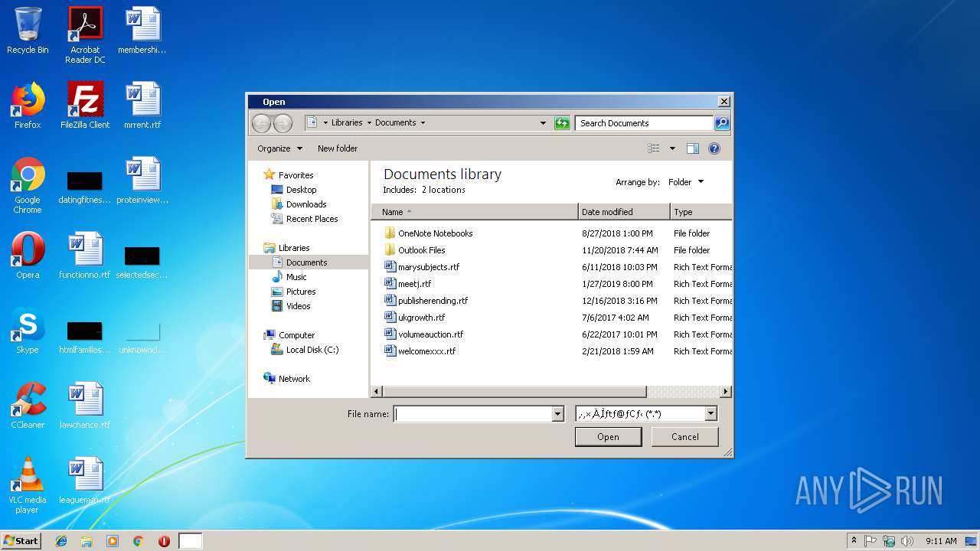Click the Forward navigation arrow in Open dialog
This screenshot has height=551, width=980.
coord(283,122)
